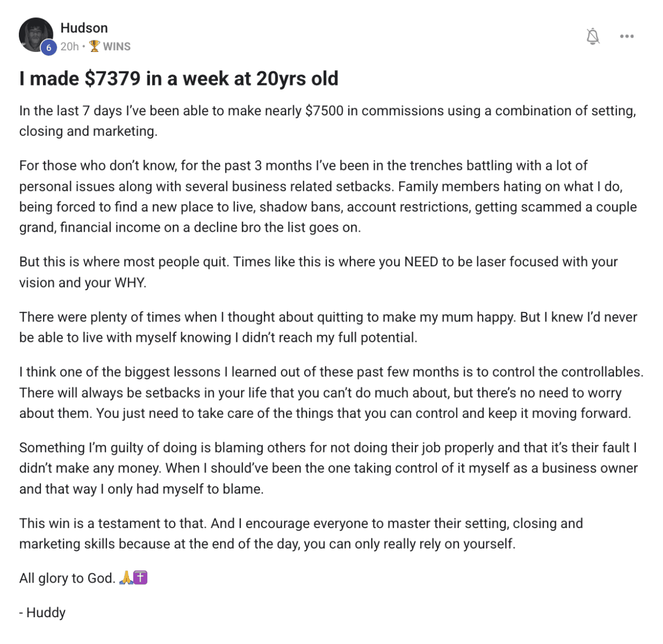Click the praying hands emoji

click(126, 577)
